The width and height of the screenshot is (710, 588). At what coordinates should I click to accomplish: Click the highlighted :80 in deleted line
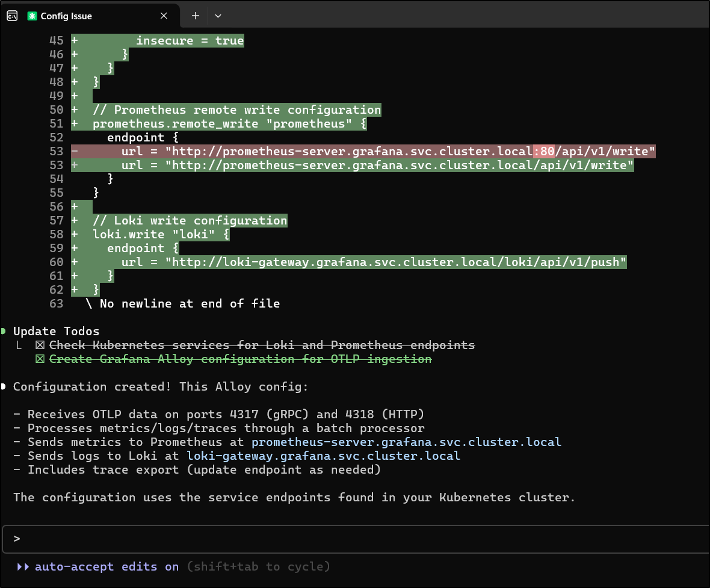[x=544, y=151]
